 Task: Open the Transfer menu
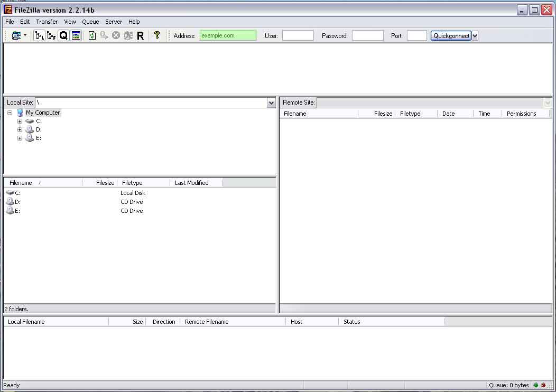pyautogui.click(x=47, y=22)
